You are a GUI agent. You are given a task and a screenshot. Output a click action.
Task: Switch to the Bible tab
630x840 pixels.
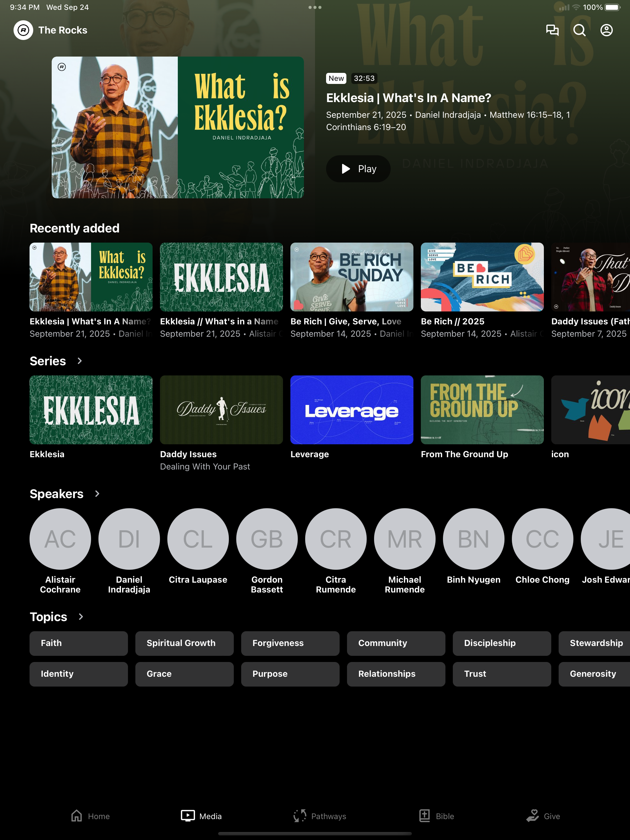437,816
